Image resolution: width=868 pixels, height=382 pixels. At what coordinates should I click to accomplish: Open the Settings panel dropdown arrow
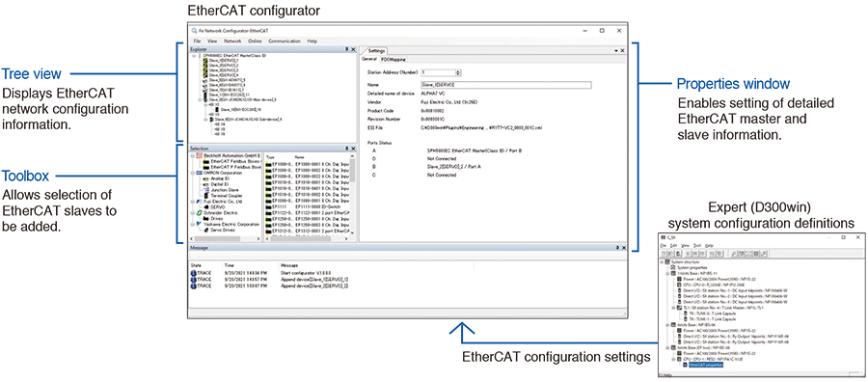(x=616, y=50)
